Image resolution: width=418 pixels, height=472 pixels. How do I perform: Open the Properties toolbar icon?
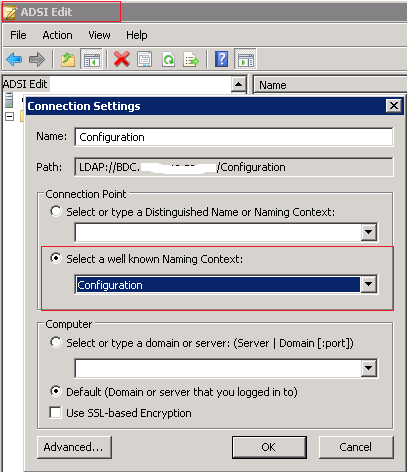click(145, 60)
